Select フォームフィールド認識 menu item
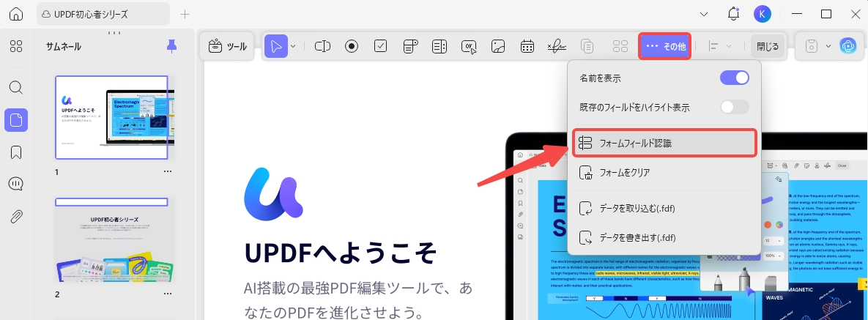 664,144
